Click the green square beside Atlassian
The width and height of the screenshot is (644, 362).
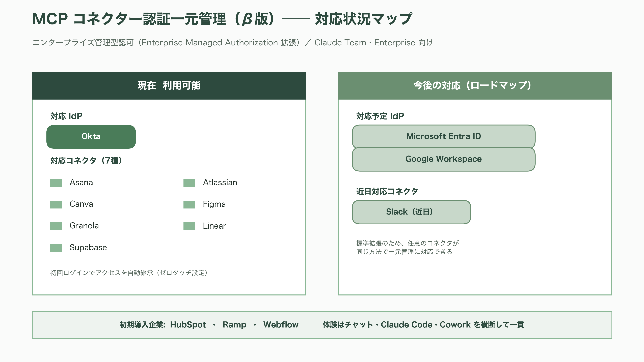tap(189, 183)
